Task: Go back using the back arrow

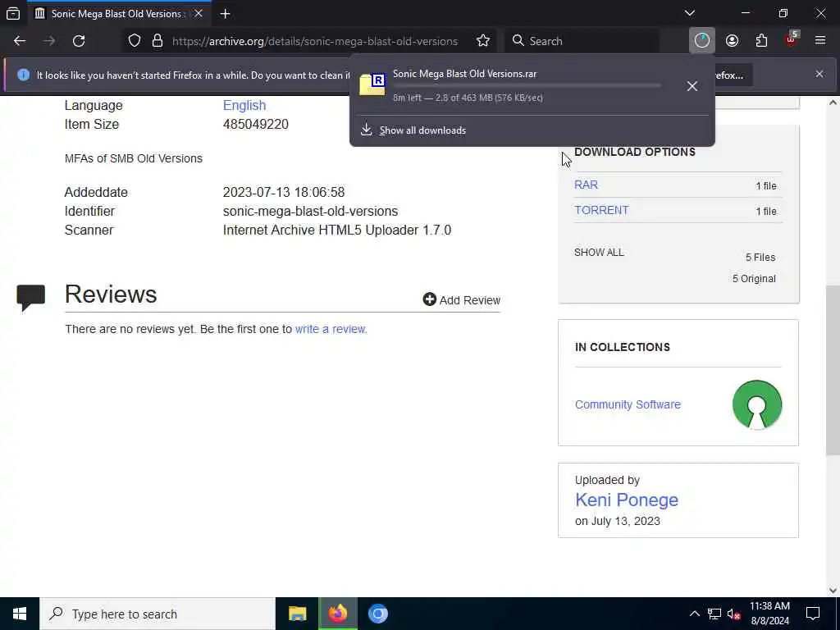Action: (x=20, y=41)
